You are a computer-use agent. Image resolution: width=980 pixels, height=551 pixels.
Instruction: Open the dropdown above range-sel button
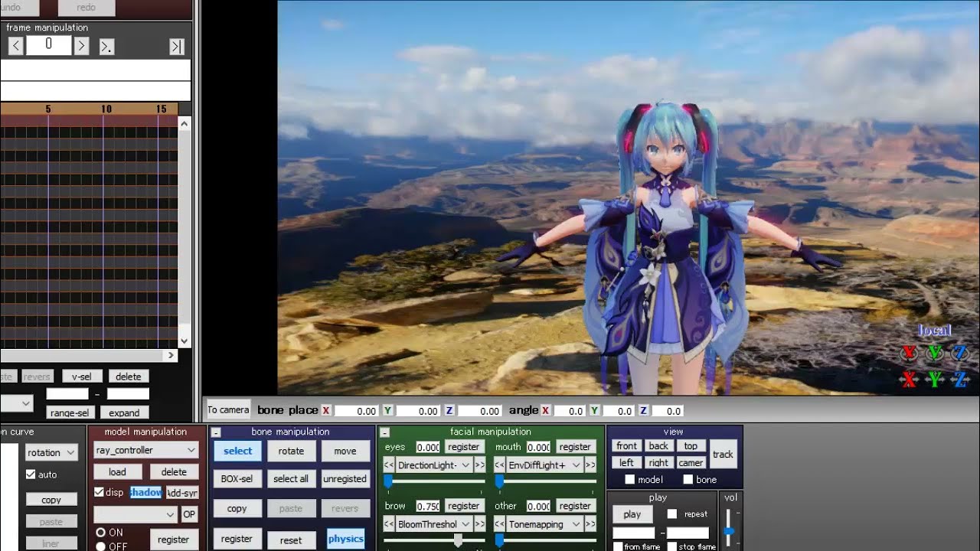(16, 403)
